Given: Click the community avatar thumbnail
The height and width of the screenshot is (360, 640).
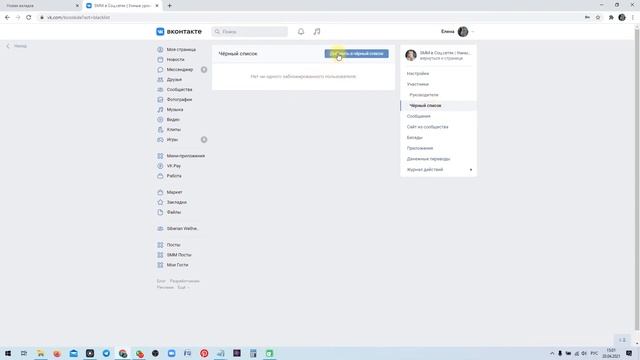Looking at the screenshot, I should (411, 55).
